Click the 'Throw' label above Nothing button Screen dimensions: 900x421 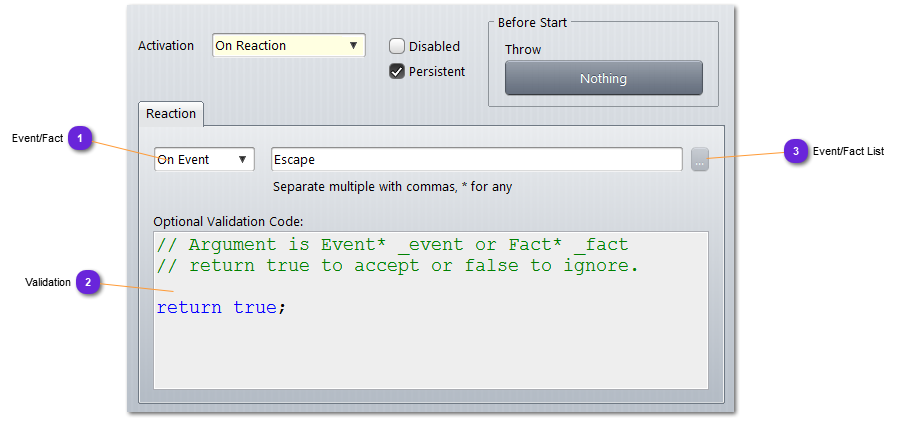[x=523, y=50]
